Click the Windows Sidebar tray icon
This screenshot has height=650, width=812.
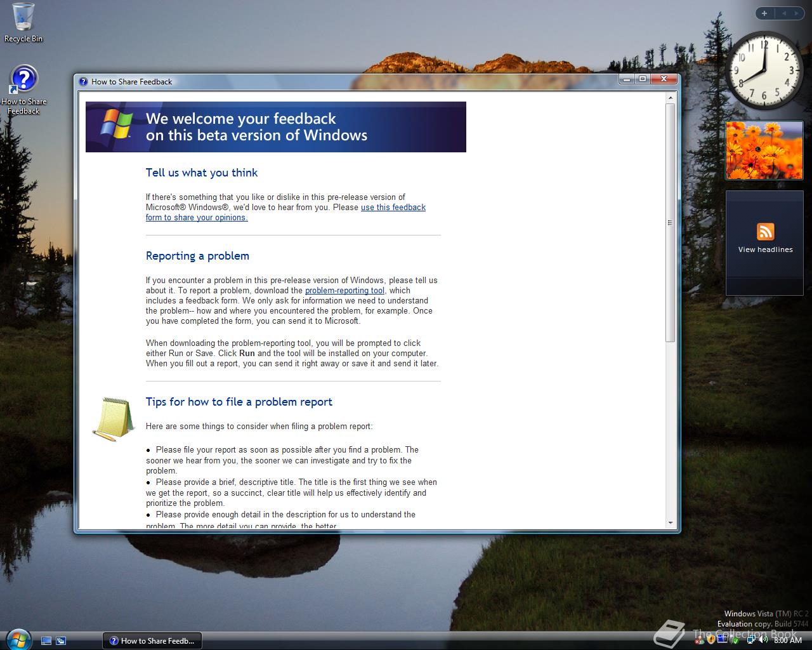723,639
